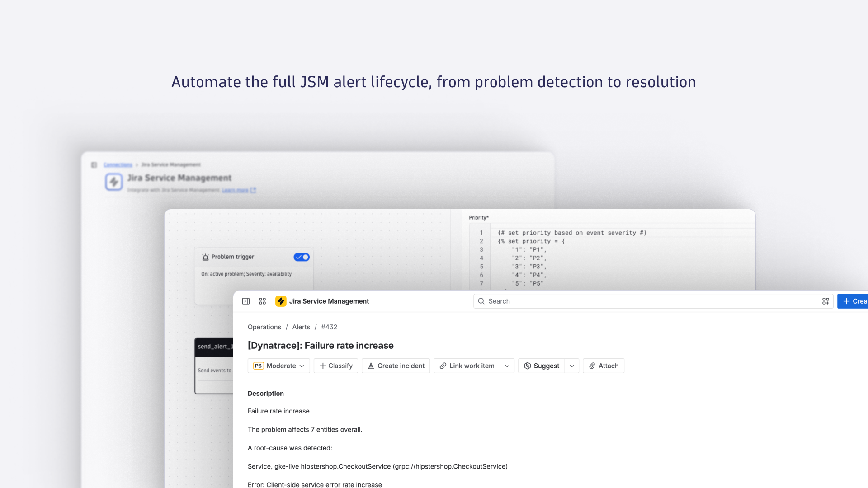Click the Description heading
The image size is (868, 488).
click(266, 394)
